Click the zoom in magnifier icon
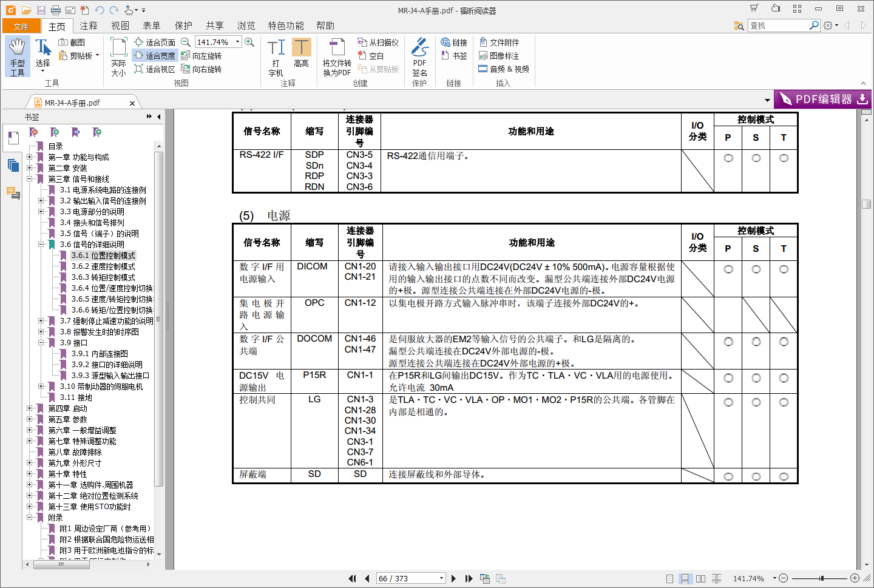 click(x=249, y=42)
